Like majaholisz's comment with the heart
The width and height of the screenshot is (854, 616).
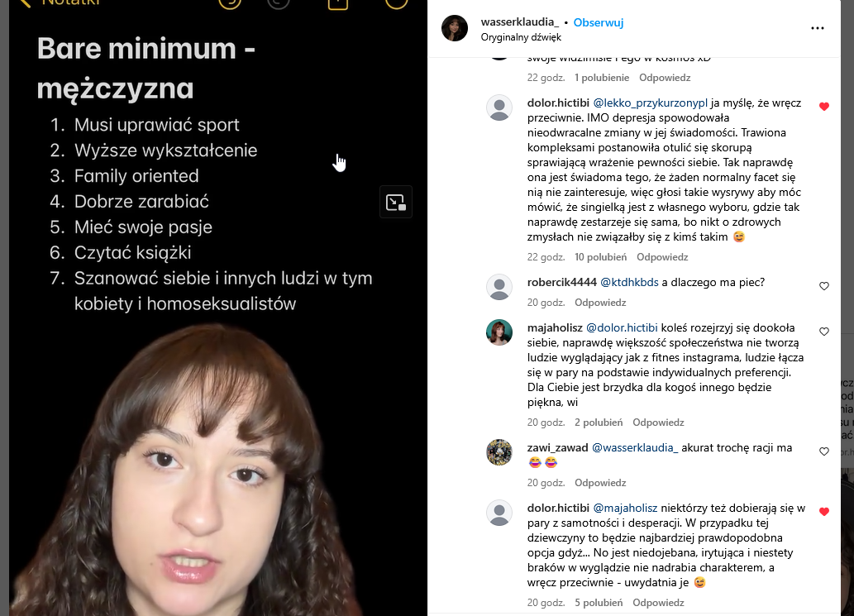pyautogui.click(x=824, y=331)
